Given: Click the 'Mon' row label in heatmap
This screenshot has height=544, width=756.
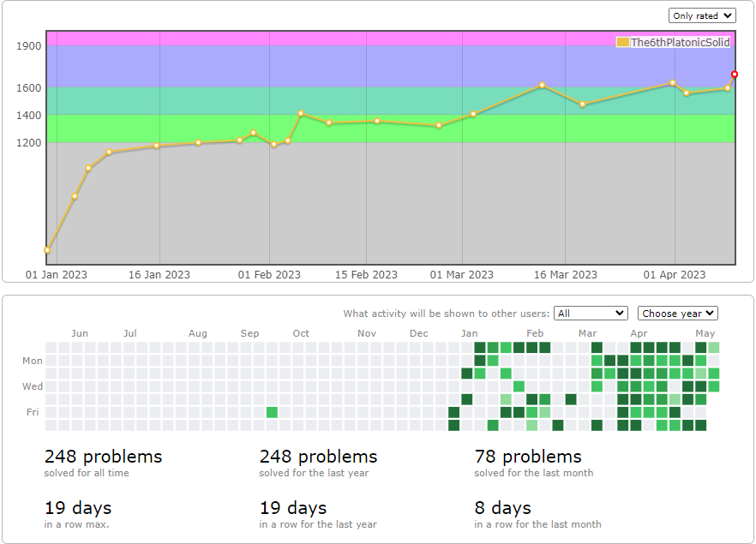Looking at the screenshot, I should (33, 361).
